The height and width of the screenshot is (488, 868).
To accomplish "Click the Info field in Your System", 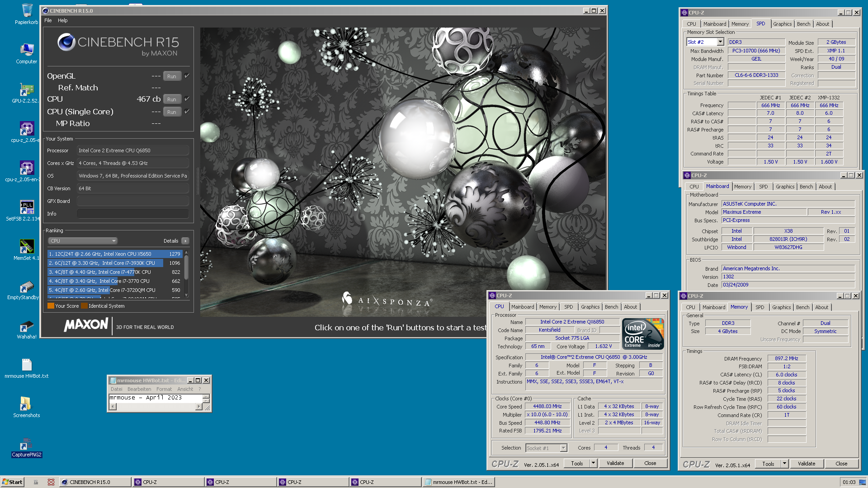I will coord(132,214).
